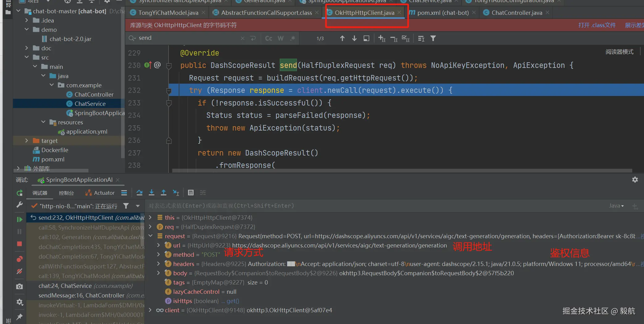Click the newline icon in the search field
The height and width of the screenshot is (324, 644).
pos(253,38)
